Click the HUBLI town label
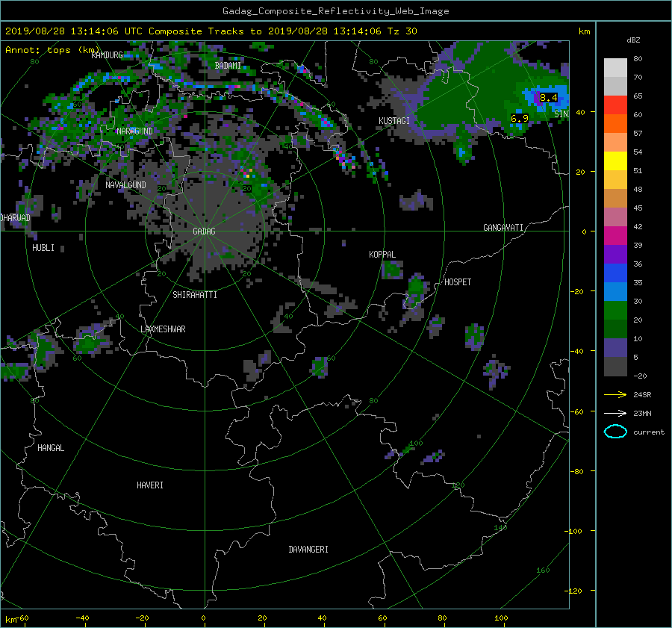Viewport: 672px width, 628px height. pos(43,248)
